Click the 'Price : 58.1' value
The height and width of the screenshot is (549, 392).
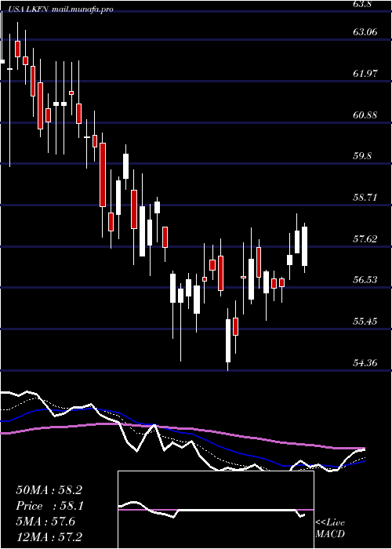[49, 506]
